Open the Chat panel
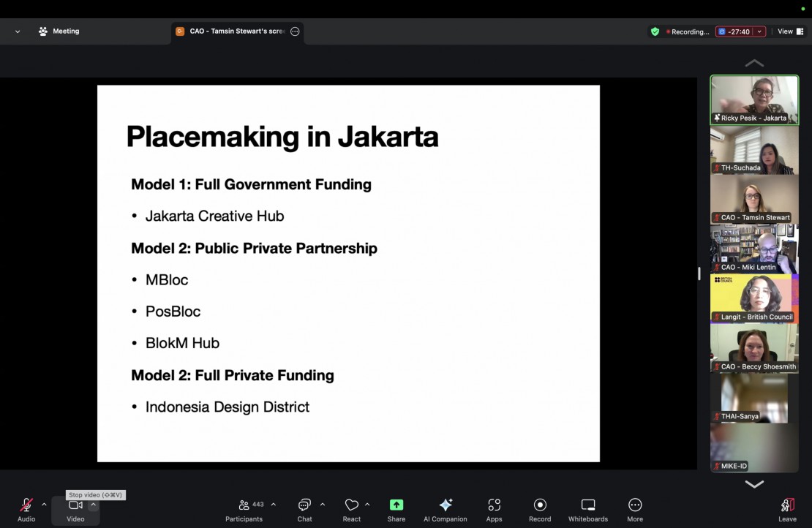Screen dimensions: 812x528 pos(304,508)
